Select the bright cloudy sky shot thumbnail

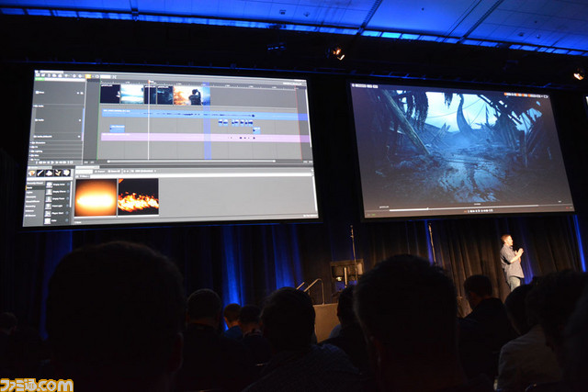[132, 94]
